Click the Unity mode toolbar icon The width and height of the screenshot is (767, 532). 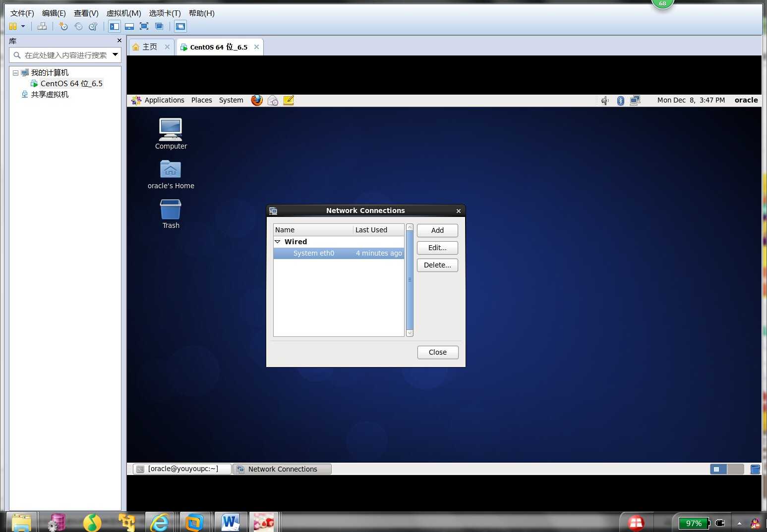pyautogui.click(x=159, y=26)
